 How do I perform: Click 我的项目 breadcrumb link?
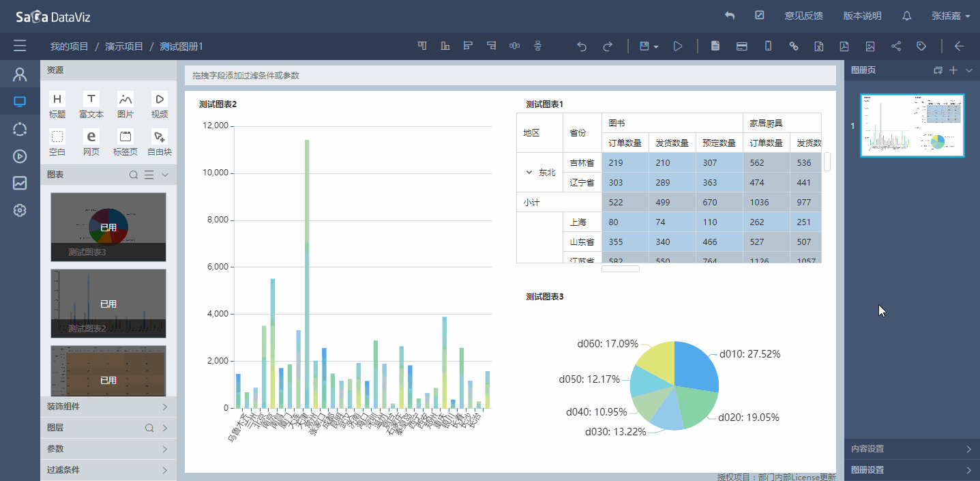(x=70, y=46)
